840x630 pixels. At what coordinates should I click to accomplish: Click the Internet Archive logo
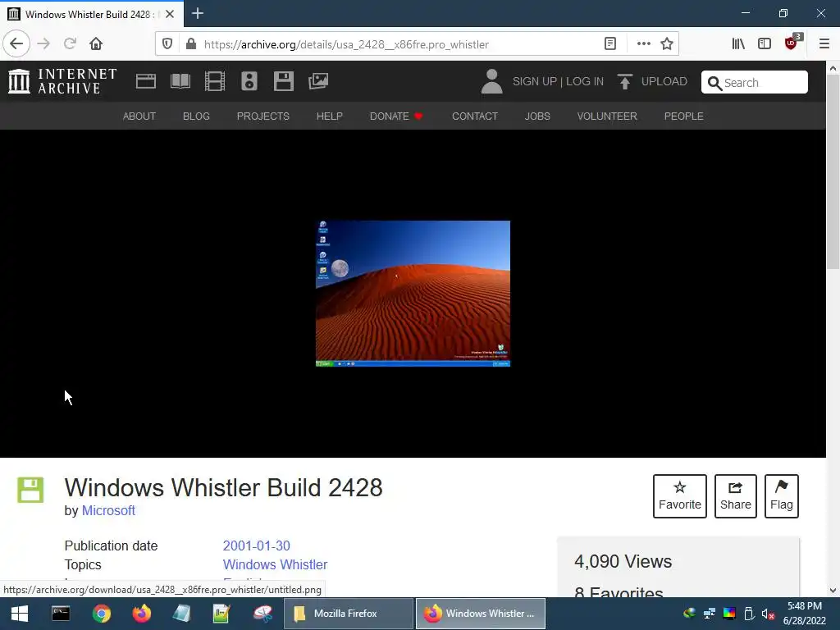click(62, 81)
